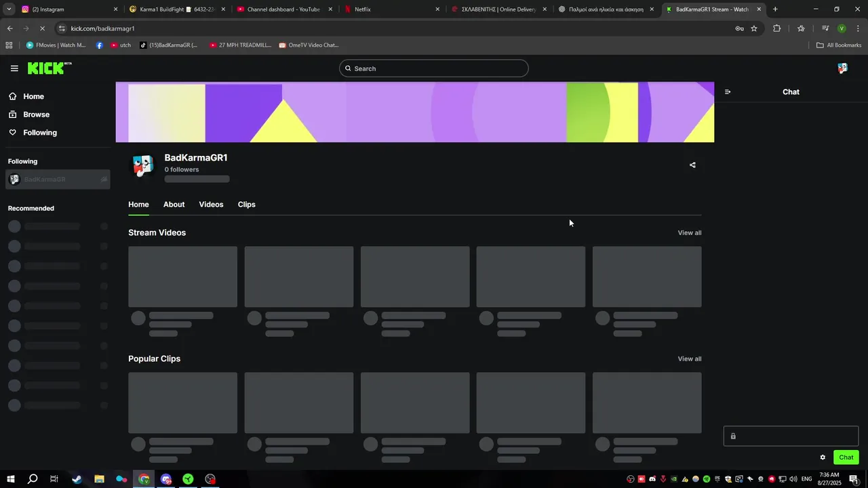The image size is (868, 488).
Task: Click the Chrome address bar URL
Action: click(x=103, y=28)
